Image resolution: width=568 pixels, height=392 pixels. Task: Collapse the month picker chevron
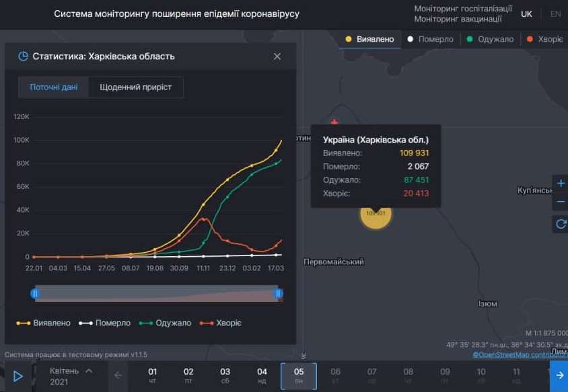pos(90,369)
